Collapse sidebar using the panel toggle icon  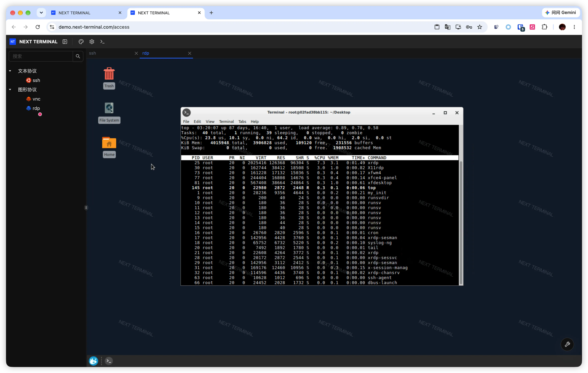[65, 42]
